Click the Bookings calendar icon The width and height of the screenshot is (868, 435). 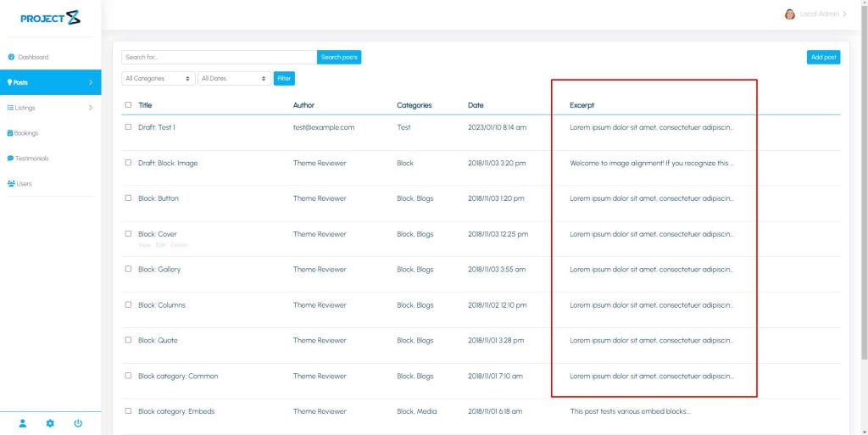coord(10,133)
